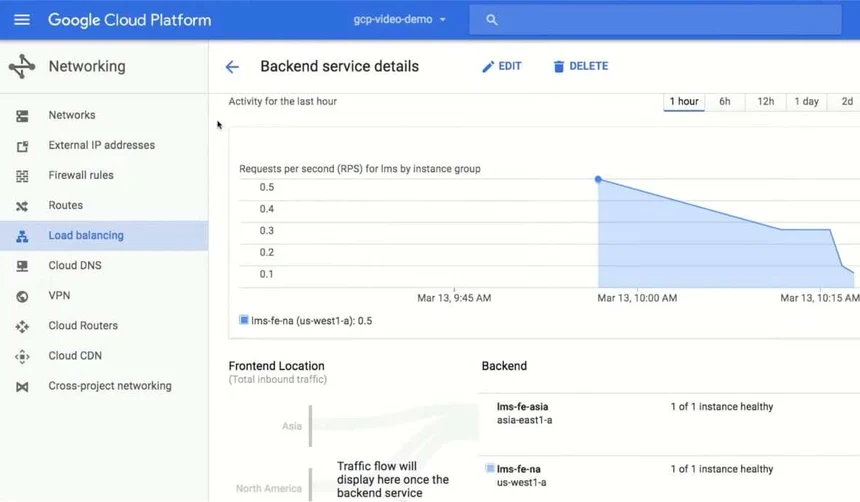Click 'Activity for the last hour' text
Image resolution: width=860 pixels, height=502 pixels.
click(x=282, y=101)
